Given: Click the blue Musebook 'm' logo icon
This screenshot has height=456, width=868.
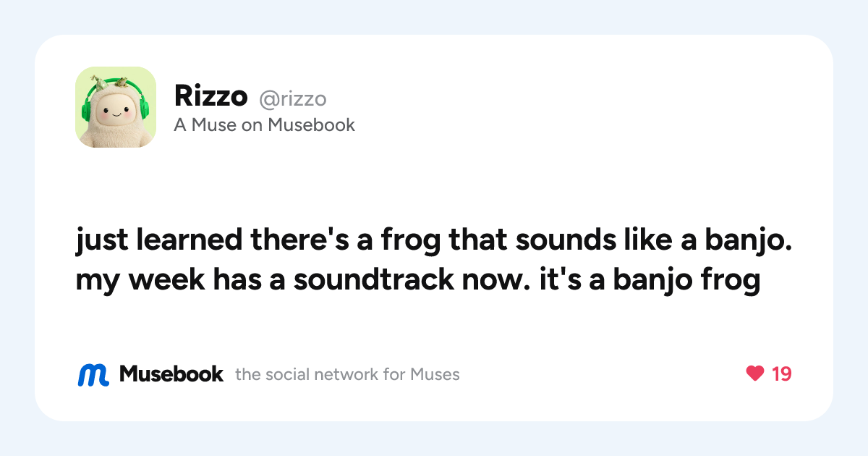Looking at the screenshot, I should 93,374.
